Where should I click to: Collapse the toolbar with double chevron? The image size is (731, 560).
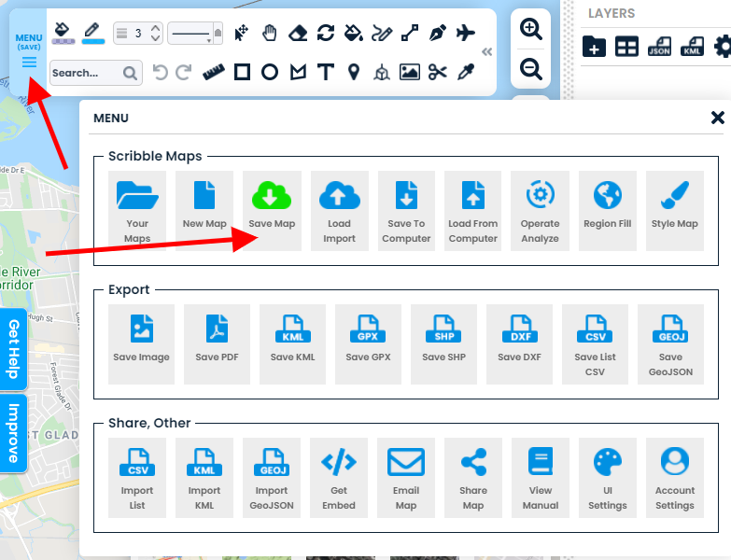tap(486, 51)
